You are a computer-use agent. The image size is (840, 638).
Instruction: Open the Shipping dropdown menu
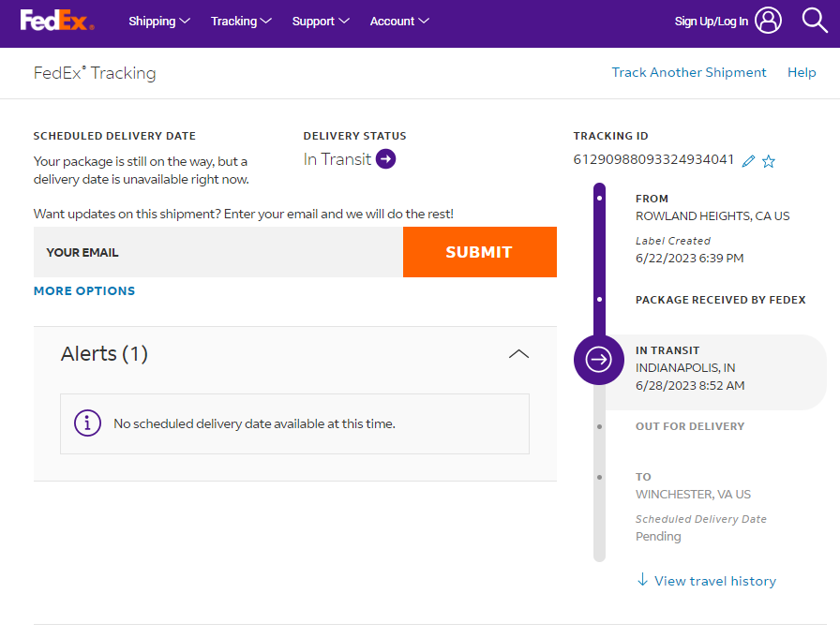point(158,21)
